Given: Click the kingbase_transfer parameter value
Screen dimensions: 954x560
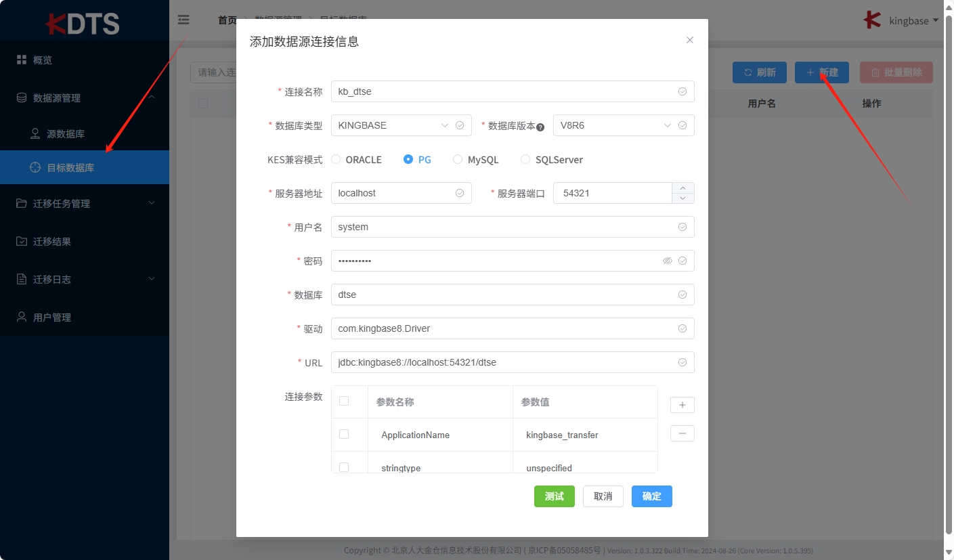Looking at the screenshot, I should (562, 435).
